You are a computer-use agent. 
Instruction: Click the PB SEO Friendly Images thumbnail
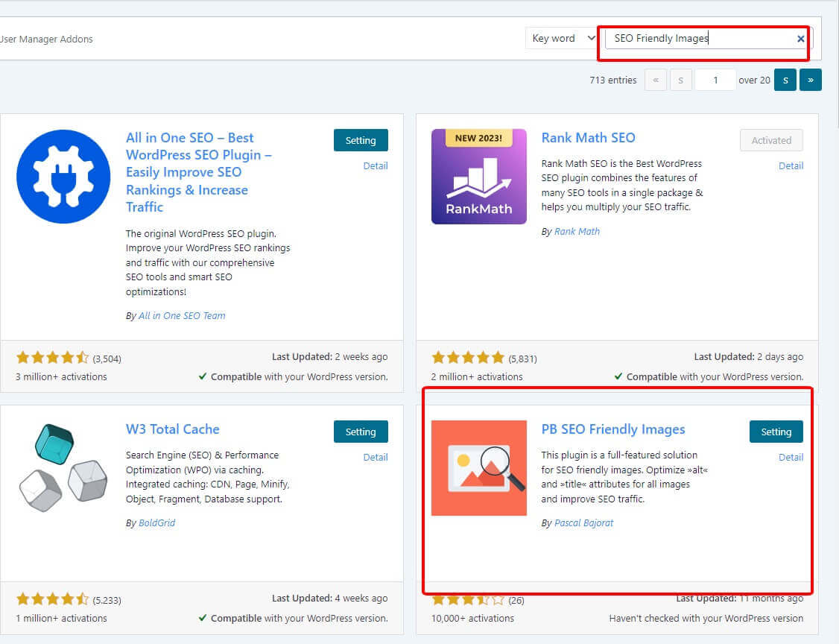(x=478, y=467)
